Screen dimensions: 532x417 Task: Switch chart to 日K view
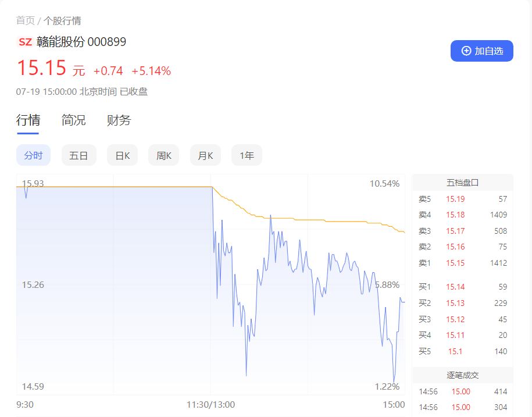122,155
